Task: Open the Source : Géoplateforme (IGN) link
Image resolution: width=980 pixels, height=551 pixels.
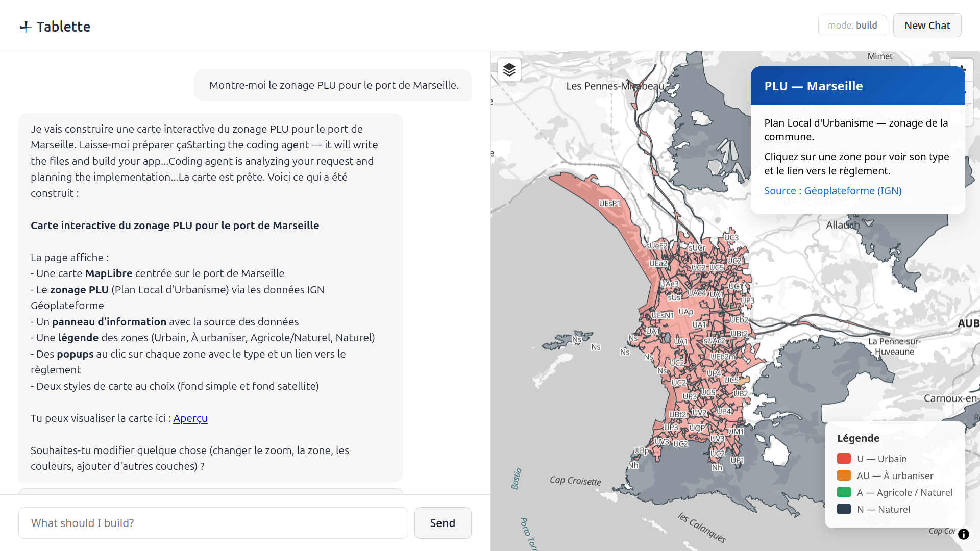Action: pos(832,191)
